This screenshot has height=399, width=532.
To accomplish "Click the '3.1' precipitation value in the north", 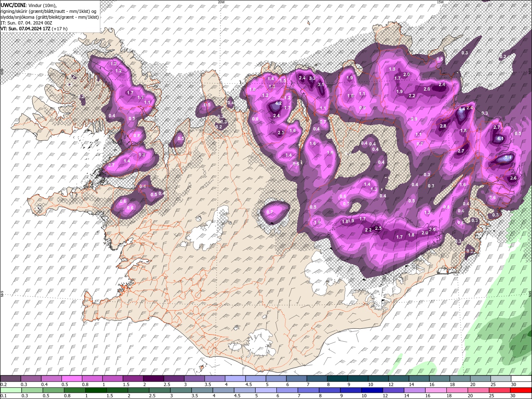I will (x=320, y=84).
